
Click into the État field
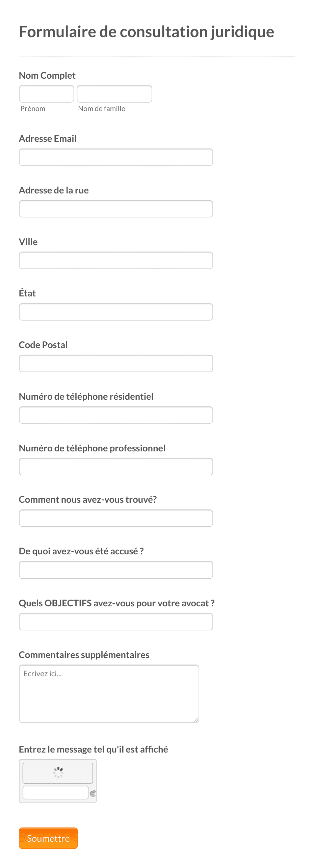[116, 312]
